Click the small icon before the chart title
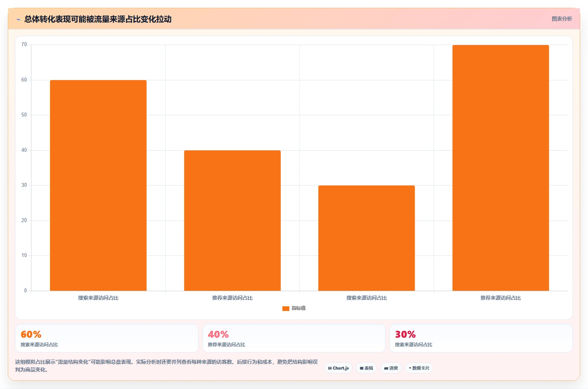The height and width of the screenshot is (389, 588). click(x=18, y=19)
